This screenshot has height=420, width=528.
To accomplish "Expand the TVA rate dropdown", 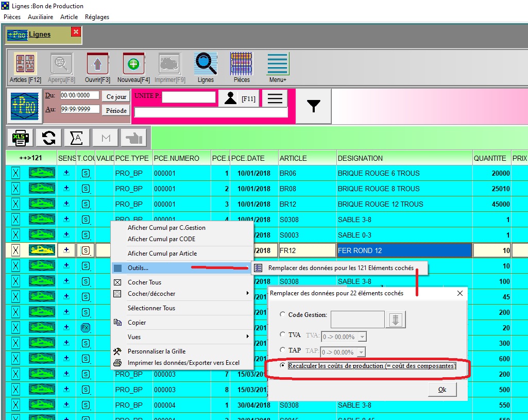I will 363,337.
